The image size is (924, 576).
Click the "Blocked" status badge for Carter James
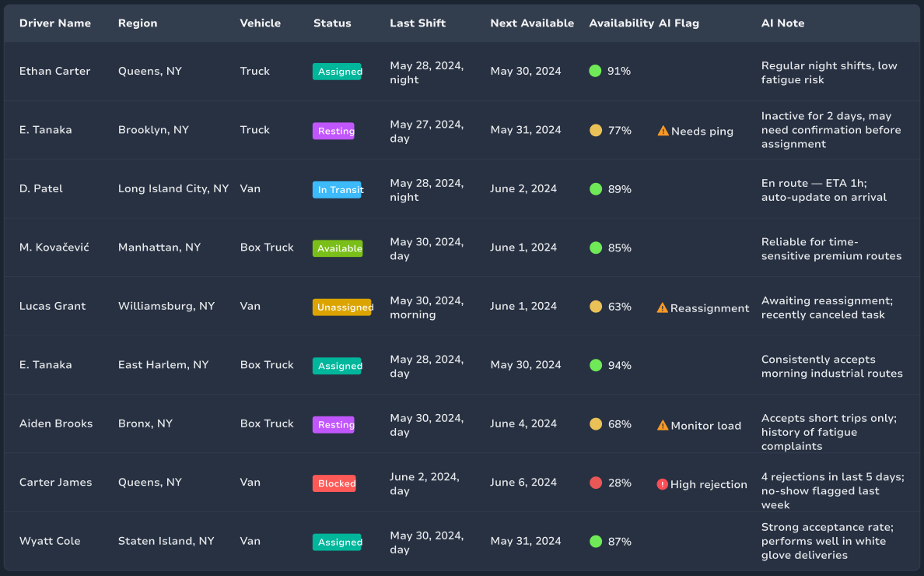tap(334, 483)
